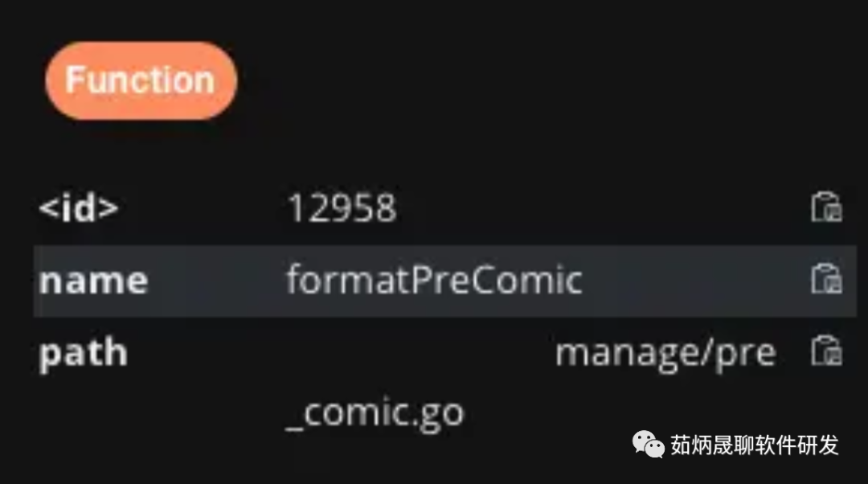Select the formatPreComic value text

[x=434, y=279]
